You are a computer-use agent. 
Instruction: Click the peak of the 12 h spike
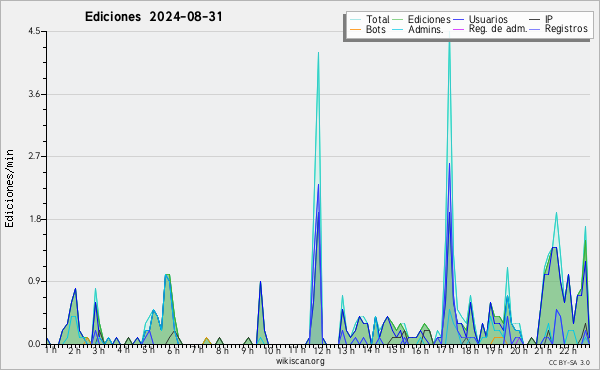point(318,53)
